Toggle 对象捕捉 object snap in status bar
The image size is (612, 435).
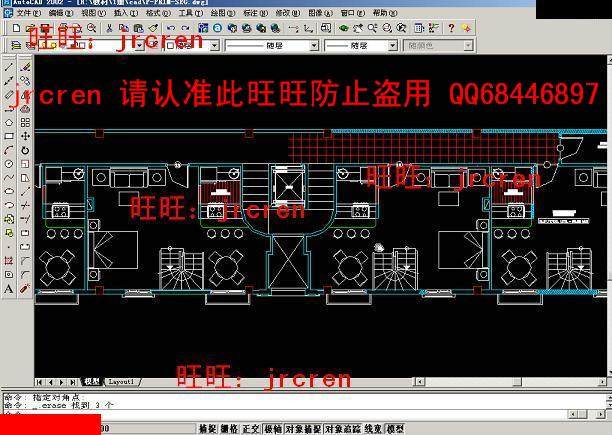pos(303,429)
